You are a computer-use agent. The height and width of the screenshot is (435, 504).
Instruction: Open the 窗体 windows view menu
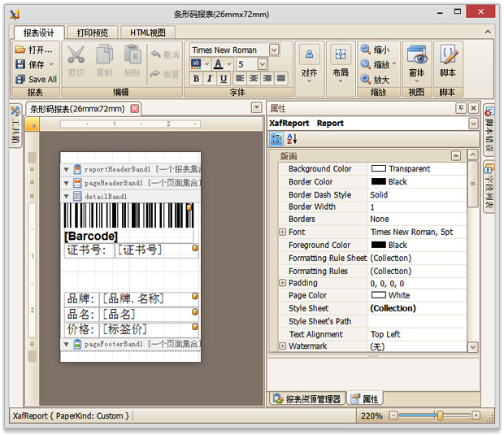416,65
